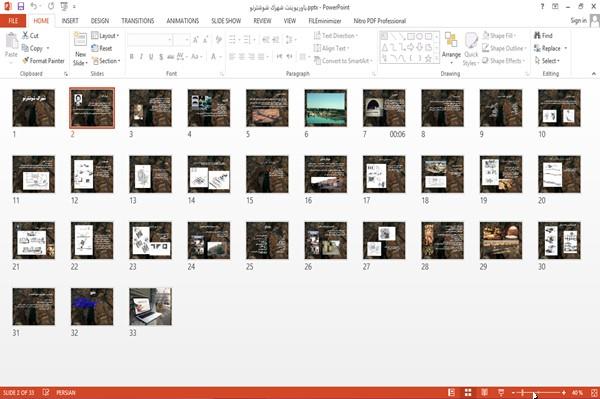The image size is (600, 399).
Task: Open the Select dropdown in Editing
Action: click(x=547, y=61)
